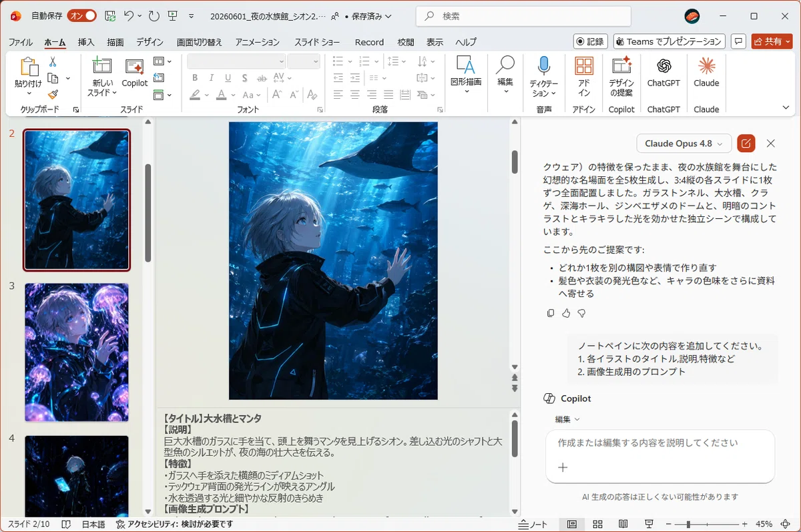Launch the Claude add-in
Viewport: 801px width, 532px height.
tap(706, 73)
